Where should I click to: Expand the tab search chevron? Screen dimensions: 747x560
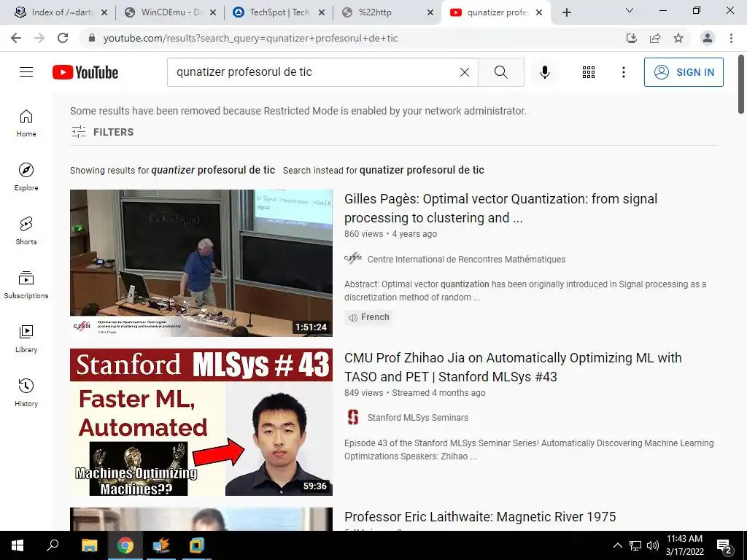(630, 10)
